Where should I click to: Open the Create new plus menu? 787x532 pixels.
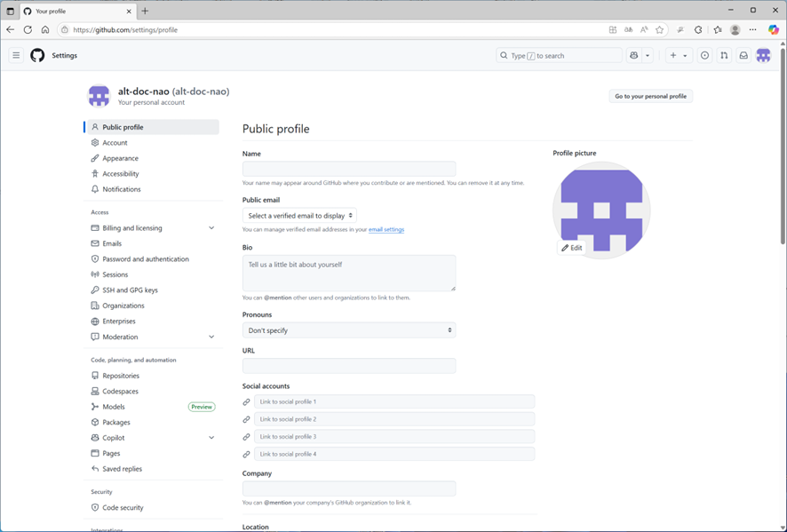click(x=679, y=55)
